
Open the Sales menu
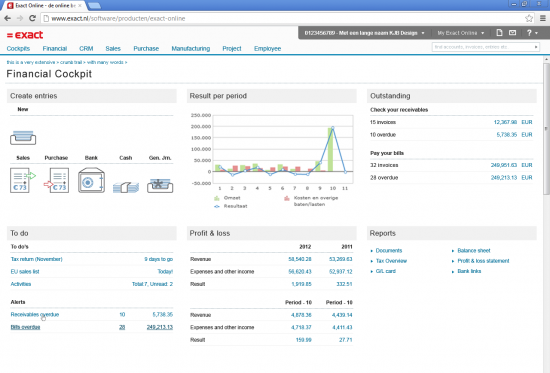click(113, 48)
